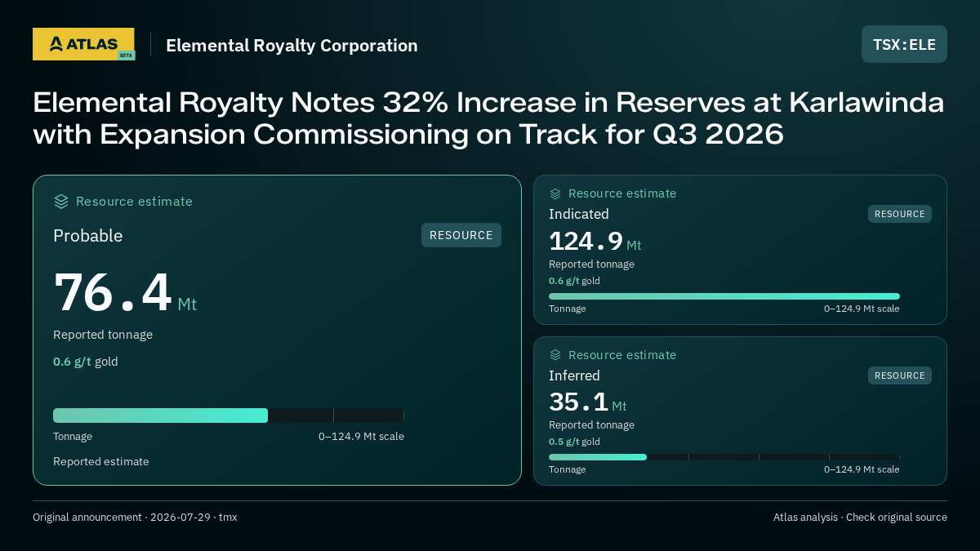Click 'Resource estimate' label in Indicated card
Viewport: 980px width, 551px height.
[622, 193]
